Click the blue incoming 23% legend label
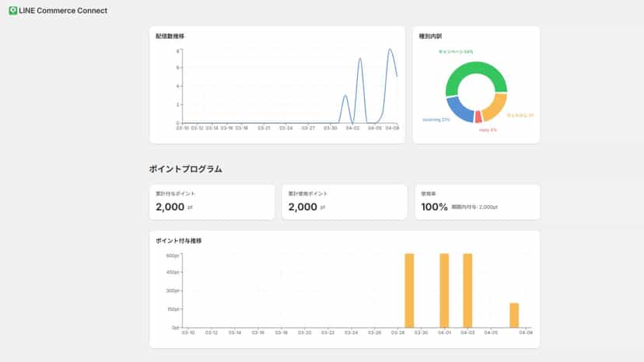This screenshot has height=362, width=644. click(436, 120)
